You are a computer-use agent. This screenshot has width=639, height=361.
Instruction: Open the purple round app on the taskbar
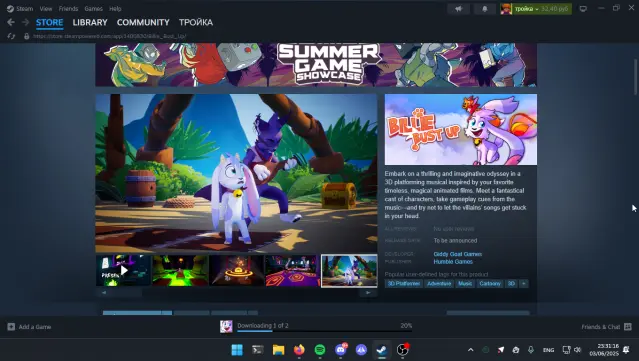[361, 350]
